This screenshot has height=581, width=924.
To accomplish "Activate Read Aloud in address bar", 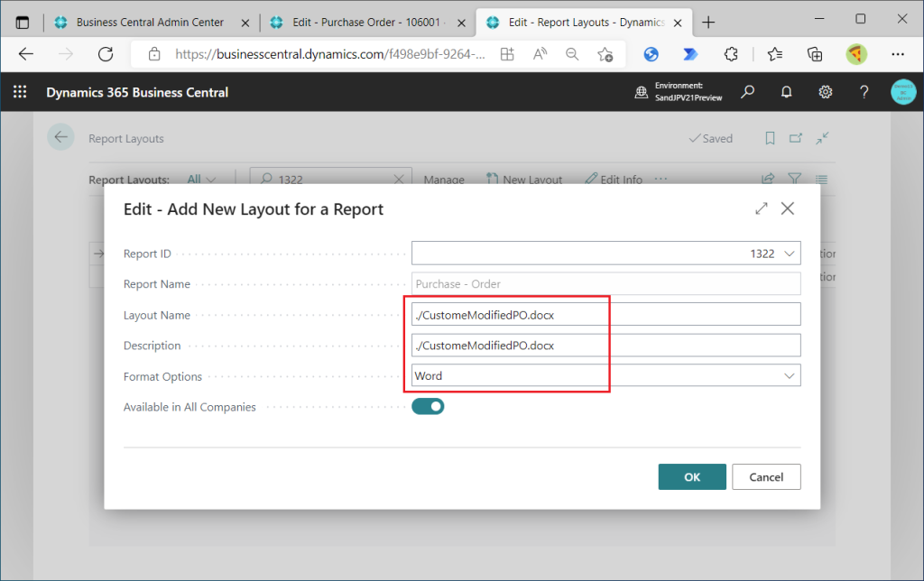I will pos(540,54).
